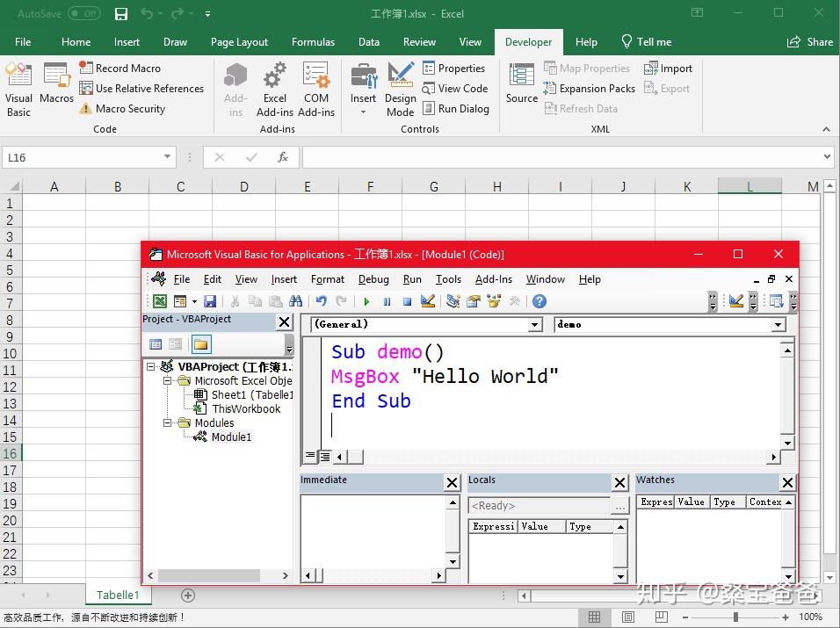Select Module1 in the Project Explorer tree
This screenshot has width=840, height=628.
230,437
